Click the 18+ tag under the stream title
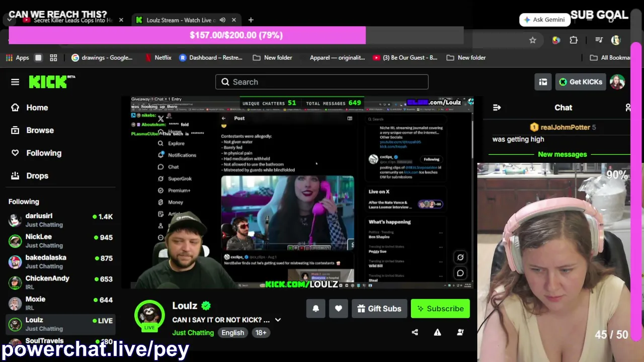This screenshot has width=644, height=362. click(x=261, y=333)
